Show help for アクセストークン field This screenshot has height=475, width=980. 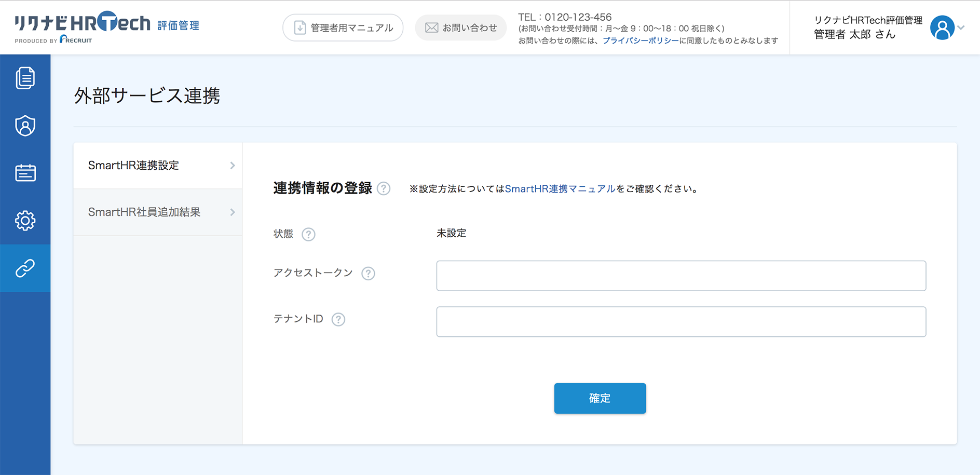[368, 274]
